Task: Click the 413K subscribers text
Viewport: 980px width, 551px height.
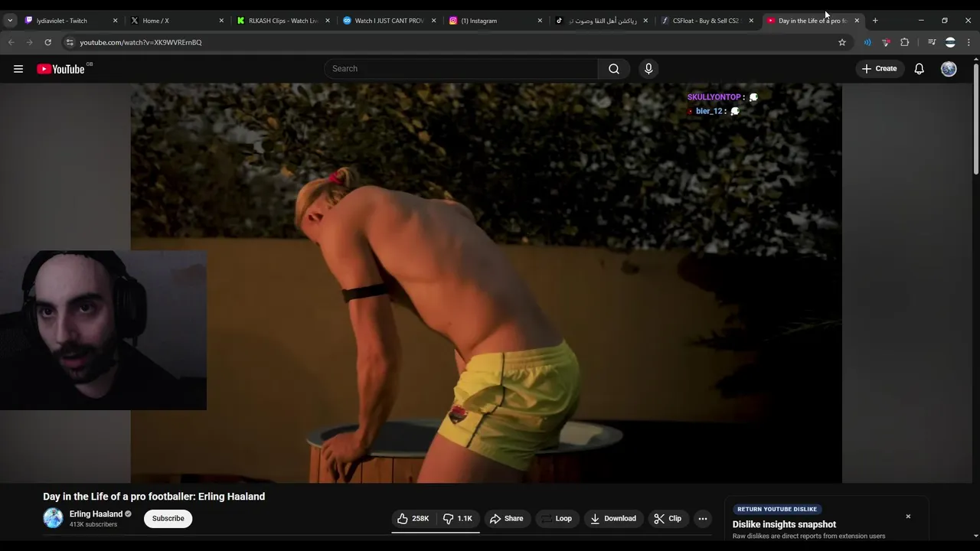Action: tap(93, 525)
